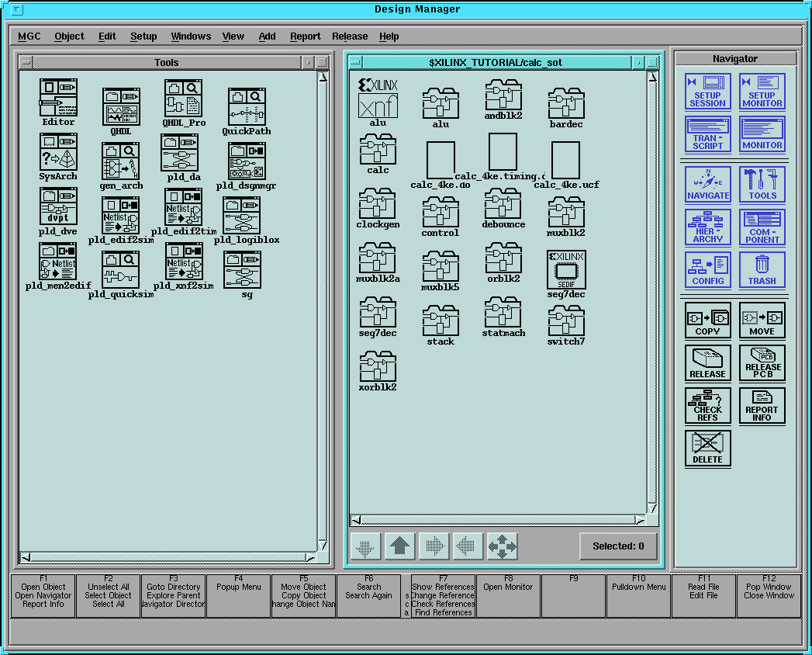Select the pld_dve tool icon

pyautogui.click(x=58, y=206)
